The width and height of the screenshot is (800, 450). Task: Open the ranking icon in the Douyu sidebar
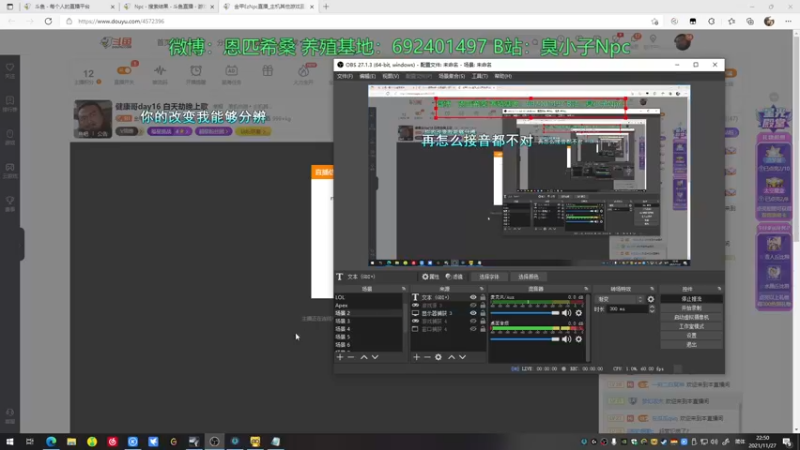10,104
